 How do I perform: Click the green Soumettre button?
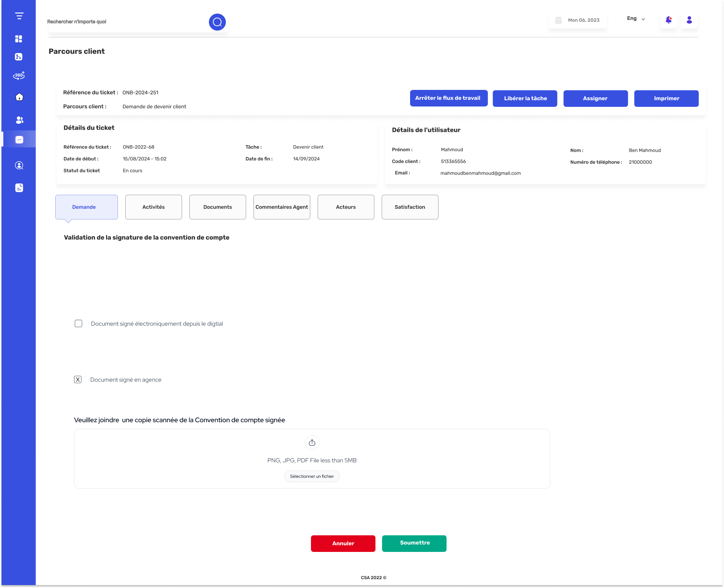pos(414,543)
